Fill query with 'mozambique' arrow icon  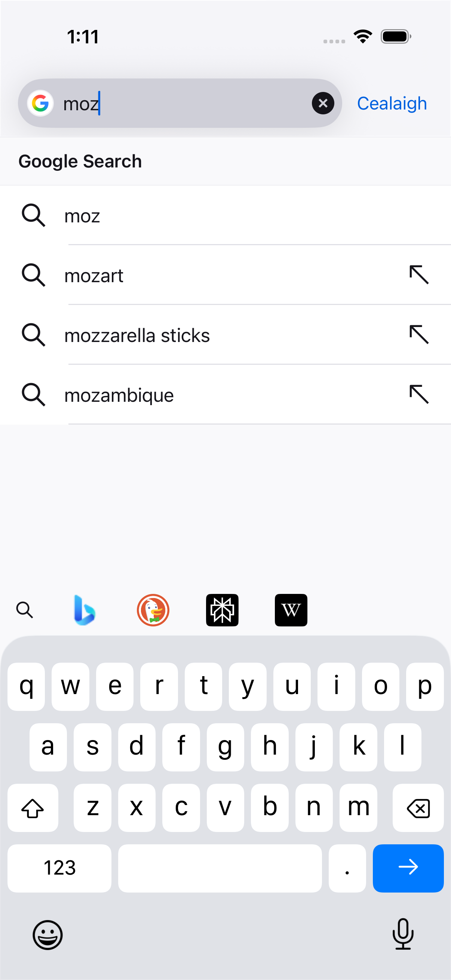[x=419, y=395]
